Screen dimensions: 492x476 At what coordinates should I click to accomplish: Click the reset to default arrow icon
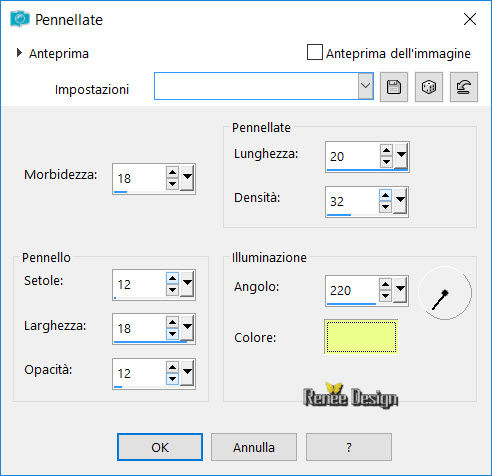point(464,87)
